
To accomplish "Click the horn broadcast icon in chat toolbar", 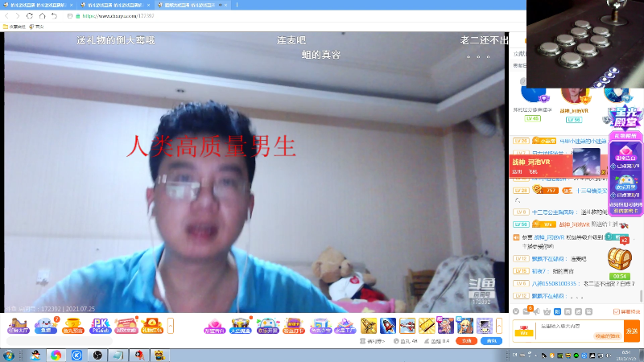I will pos(537,311).
